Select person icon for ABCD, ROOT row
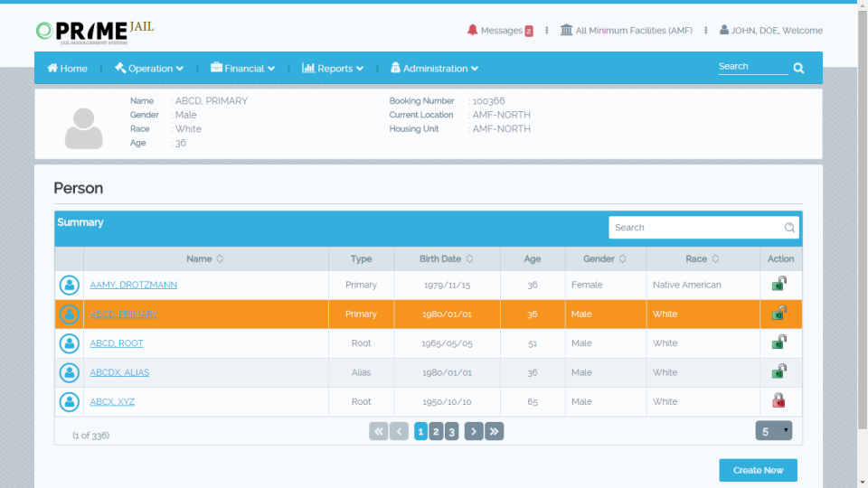 coord(70,343)
